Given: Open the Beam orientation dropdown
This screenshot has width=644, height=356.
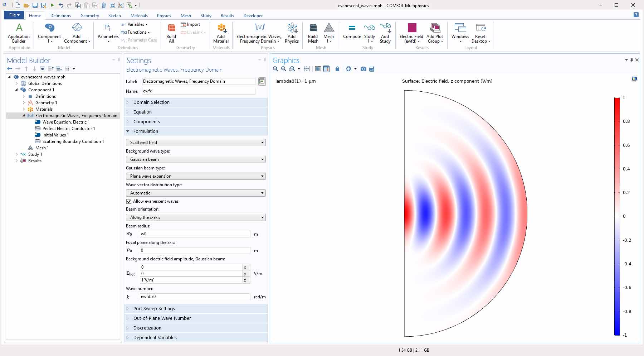Looking at the screenshot, I should 195,217.
